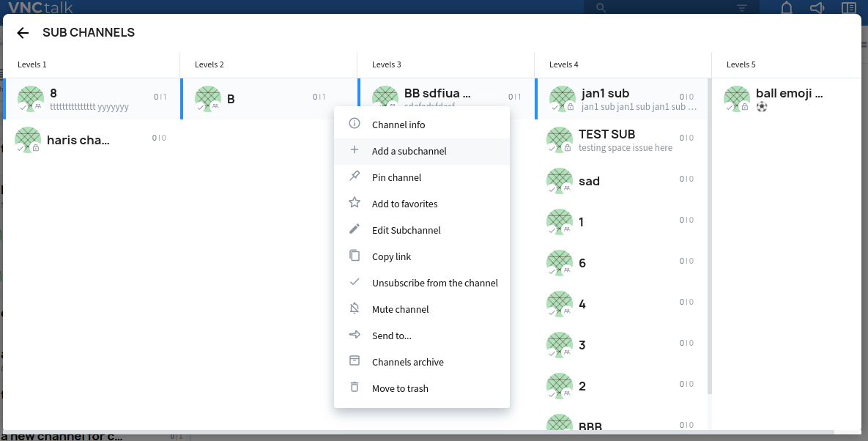
Task: Click the muted bell icon in the menu
Action: pos(355,308)
